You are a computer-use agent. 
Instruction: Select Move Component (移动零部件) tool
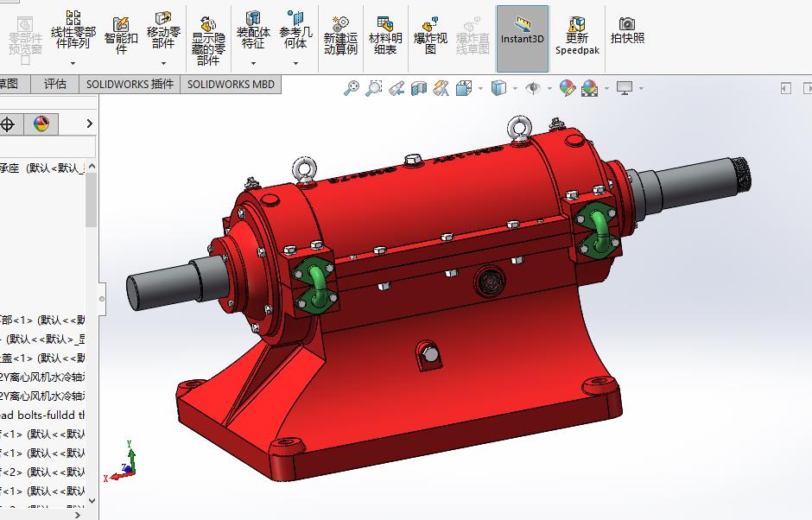coord(163,30)
